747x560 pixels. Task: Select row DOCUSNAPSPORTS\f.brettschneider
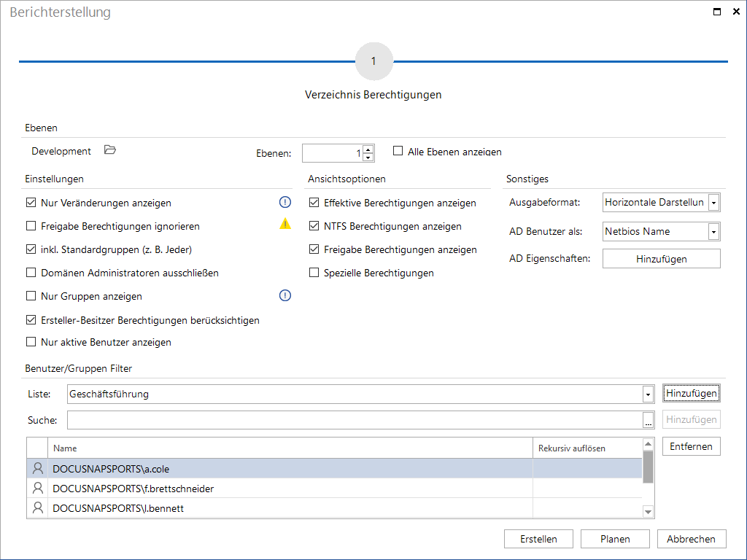(x=334, y=488)
